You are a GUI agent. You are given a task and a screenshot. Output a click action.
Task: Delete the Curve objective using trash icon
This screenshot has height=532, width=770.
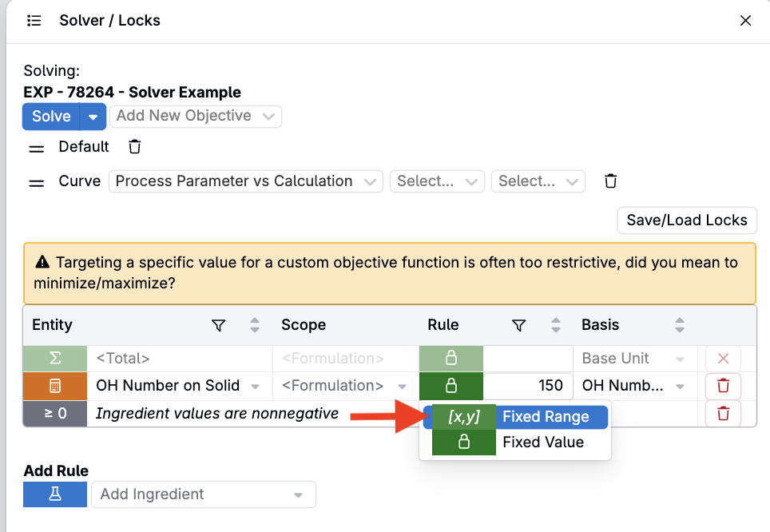[610, 181]
